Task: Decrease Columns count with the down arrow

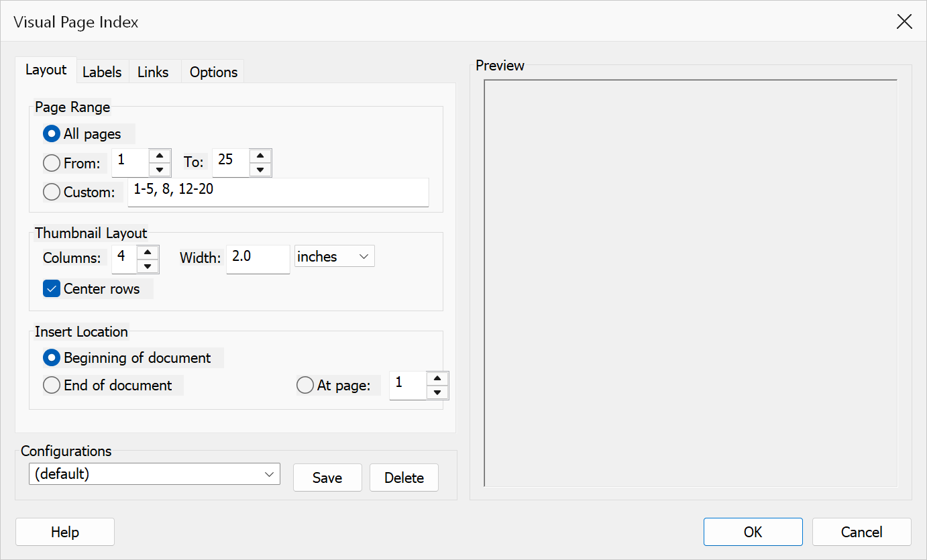Action: 147,266
